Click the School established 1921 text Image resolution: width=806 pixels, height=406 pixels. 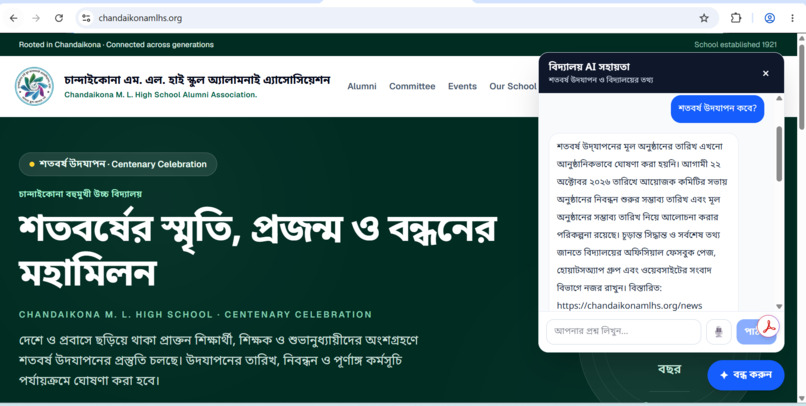pyautogui.click(x=735, y=45)
